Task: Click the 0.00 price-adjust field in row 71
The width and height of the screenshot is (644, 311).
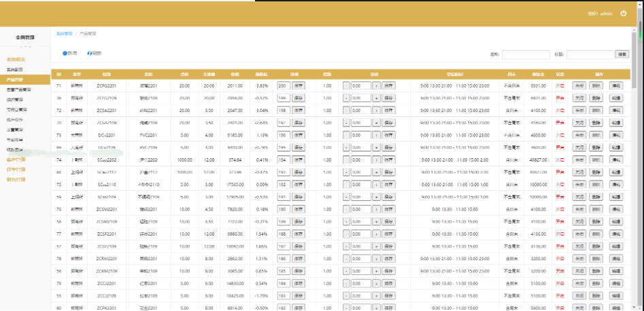Action: click(361, 86)
